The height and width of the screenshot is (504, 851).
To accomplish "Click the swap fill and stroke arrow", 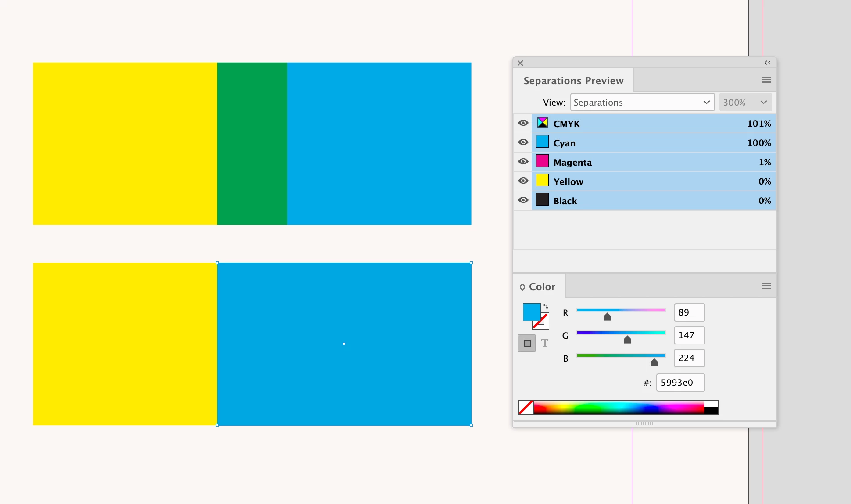I will (x=546, y=306).
